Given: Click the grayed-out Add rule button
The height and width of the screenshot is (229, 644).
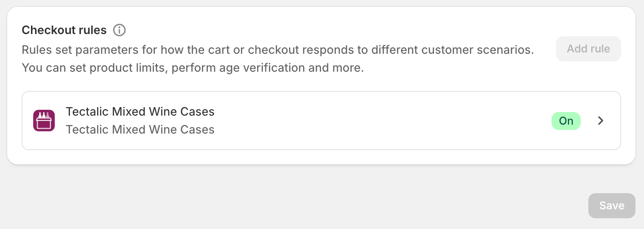Looking at the screenshot, I should click(588, 49).
